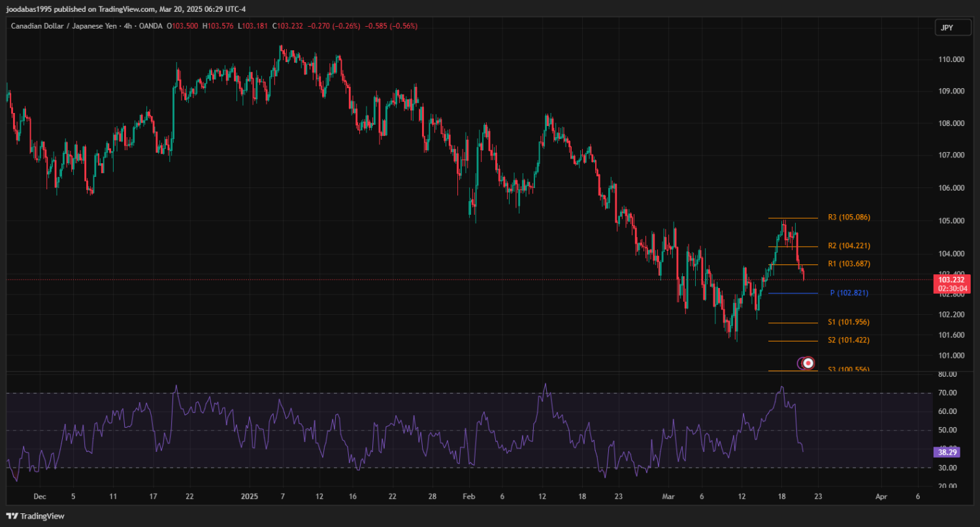Select the purple 38.29 RSI value label

[x=947, y=451]
